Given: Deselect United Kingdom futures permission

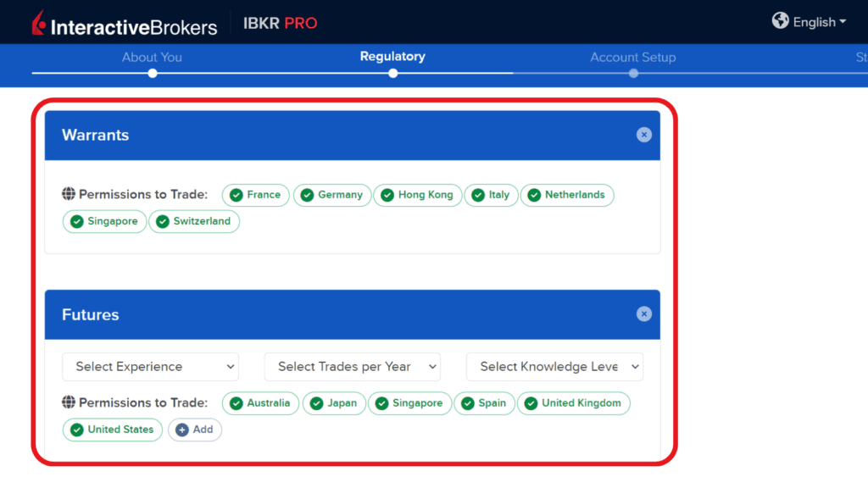Looking at the screenshot, I should pyautogui.click(x=574, y=403).
